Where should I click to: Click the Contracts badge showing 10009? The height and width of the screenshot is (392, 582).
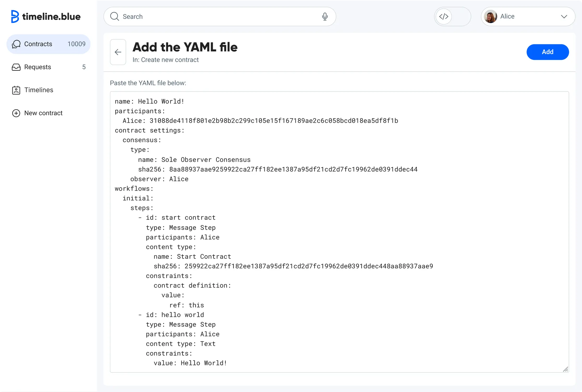[76, 44]
